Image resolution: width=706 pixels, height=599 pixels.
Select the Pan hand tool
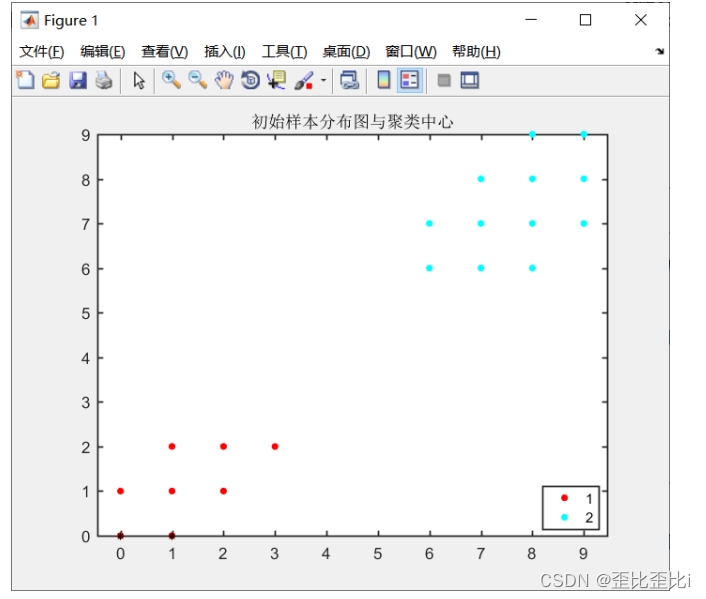(x=224, y=80)
